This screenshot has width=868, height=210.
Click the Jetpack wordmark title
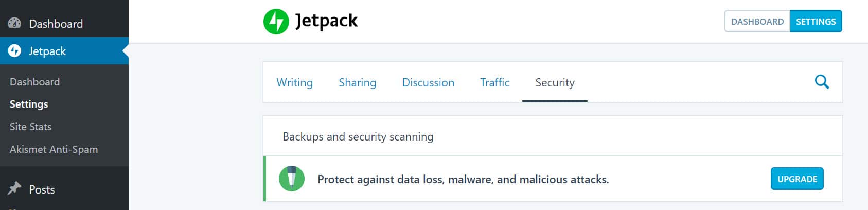pyautogui.click(x=326, y=21)
